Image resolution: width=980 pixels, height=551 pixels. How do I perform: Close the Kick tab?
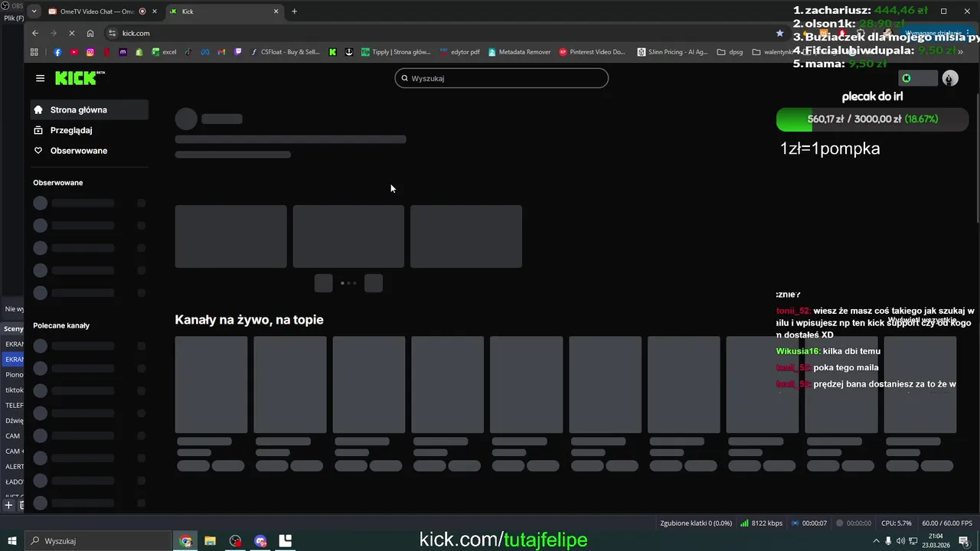pos(276,11)
